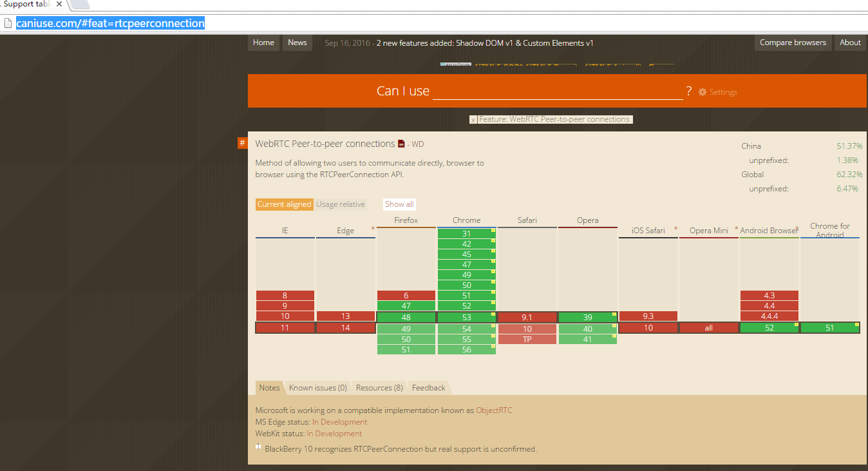The width and height of the screenshot is (868, 471).
Task: Close the Support tables browser tab
Action: [59, 4]
